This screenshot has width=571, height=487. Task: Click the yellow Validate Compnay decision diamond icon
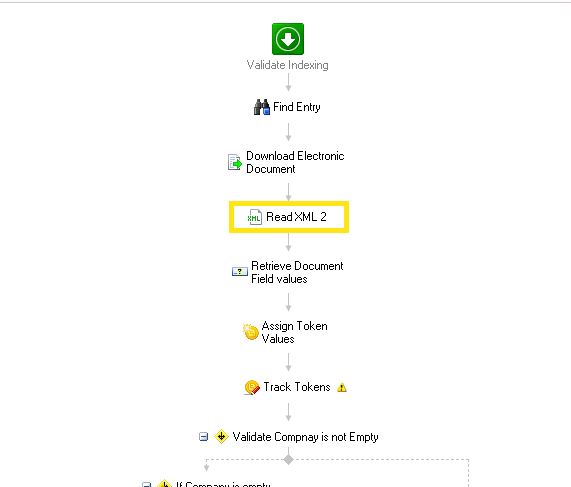[221, 436]
